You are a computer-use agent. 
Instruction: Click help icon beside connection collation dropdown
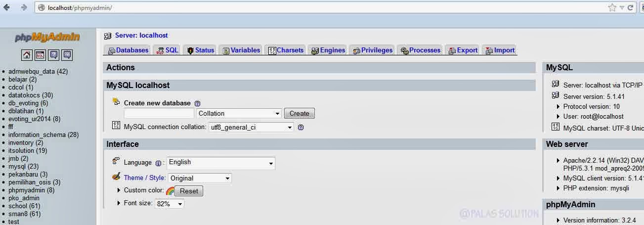click(301, 127)
